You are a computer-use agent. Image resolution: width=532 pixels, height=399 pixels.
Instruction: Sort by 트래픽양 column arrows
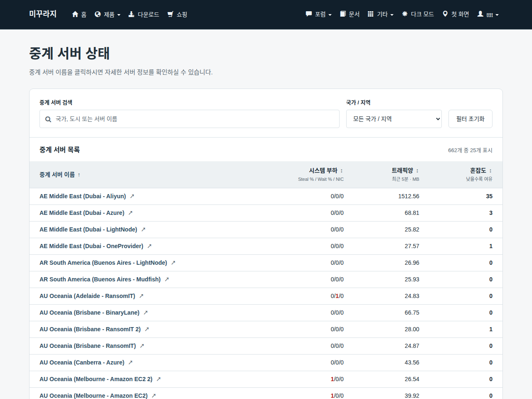[x=417, y=171]
